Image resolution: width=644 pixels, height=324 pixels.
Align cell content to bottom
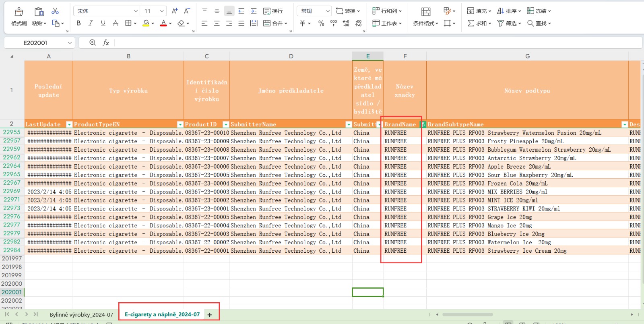point(229,11)
